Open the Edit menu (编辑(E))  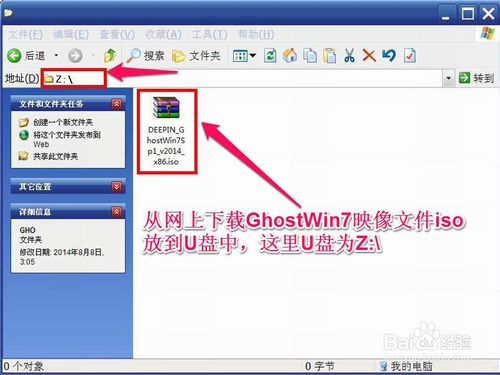(x=71, y=34)
